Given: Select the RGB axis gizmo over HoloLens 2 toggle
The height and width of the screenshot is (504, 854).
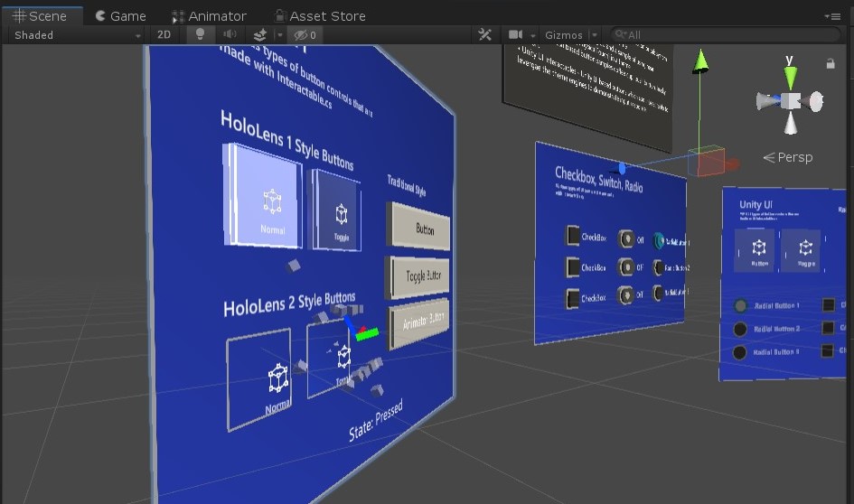Looking at the screenshot, I should pyautogui.click(x=361, y=328).
